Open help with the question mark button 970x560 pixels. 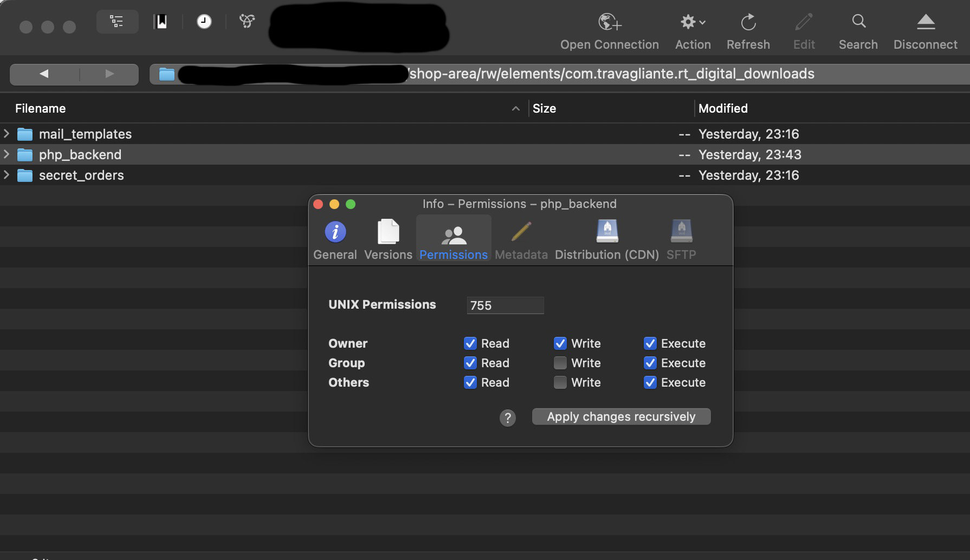[x=508, y=418]
